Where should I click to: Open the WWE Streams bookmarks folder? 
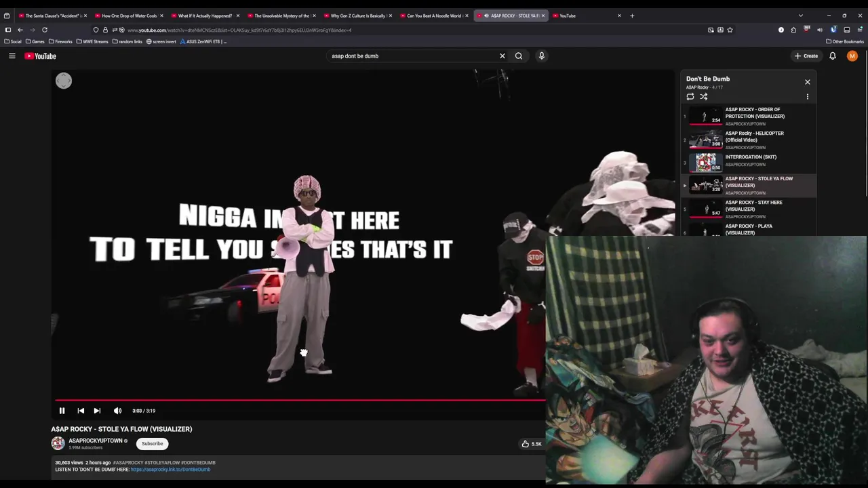(x=92, y=41)
